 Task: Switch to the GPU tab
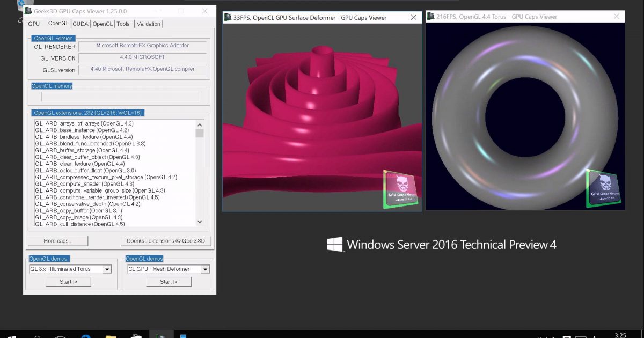click(34, 24)
